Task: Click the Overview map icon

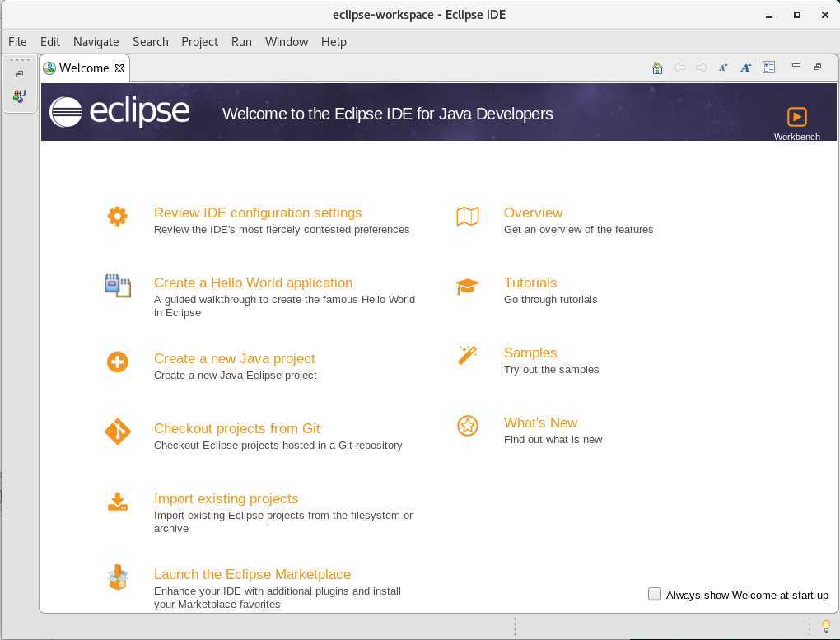Action: click(x=468, y=217)
